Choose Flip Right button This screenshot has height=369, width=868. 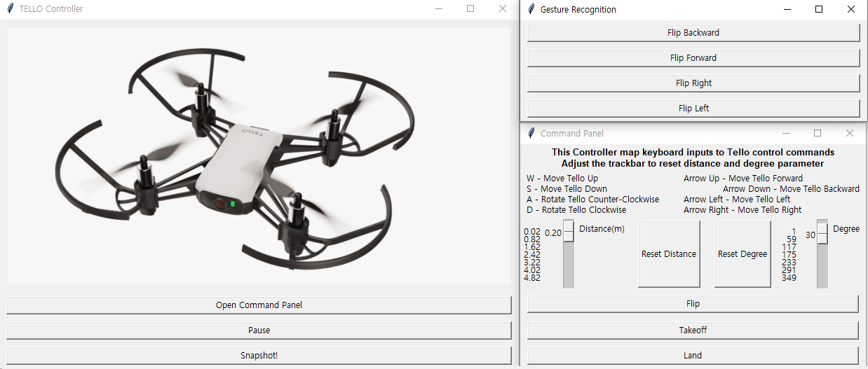(693, 83)
